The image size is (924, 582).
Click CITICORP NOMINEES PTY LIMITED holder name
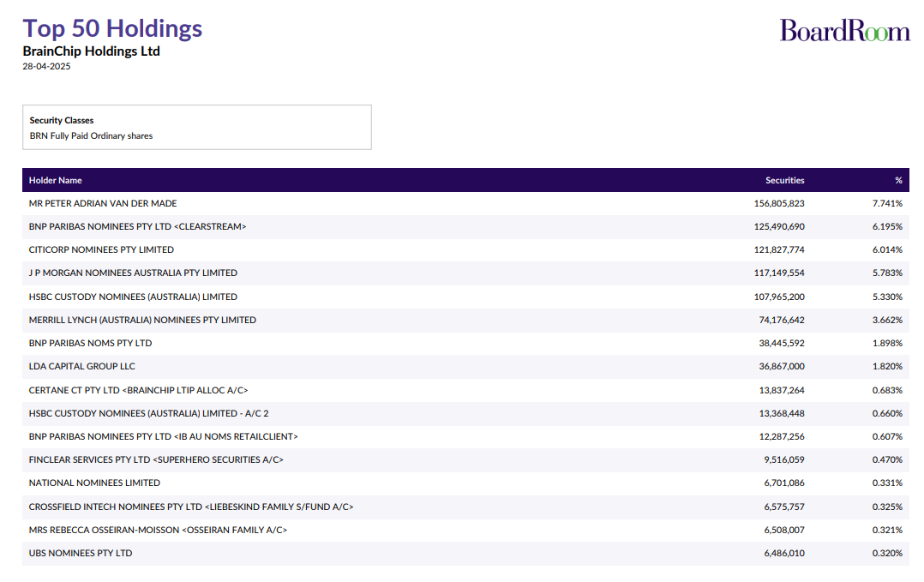101,250
